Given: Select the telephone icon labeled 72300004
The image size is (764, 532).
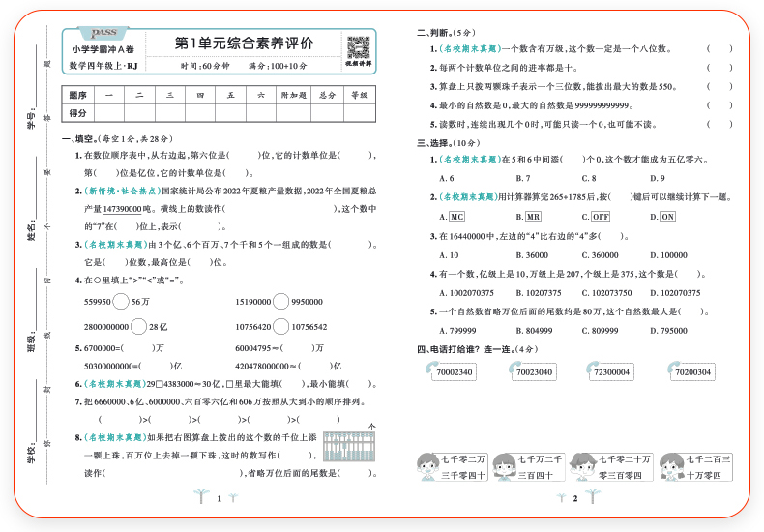Looking at the screenshot, I should point(589,369).
